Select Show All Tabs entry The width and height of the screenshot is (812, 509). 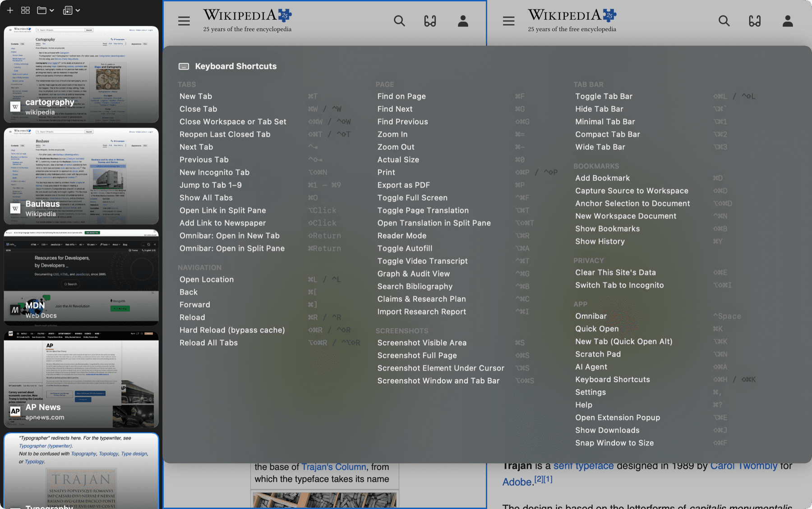tap(269, 197)
